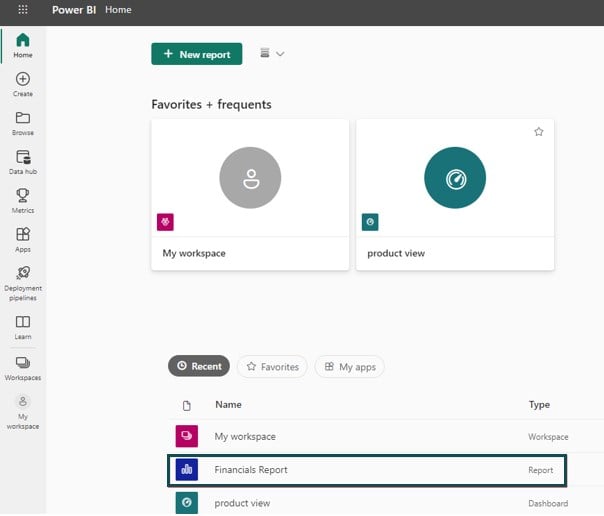Sort the list by Name column
Image resolution: width=604 pixels, height=516 pixels.
228,404
